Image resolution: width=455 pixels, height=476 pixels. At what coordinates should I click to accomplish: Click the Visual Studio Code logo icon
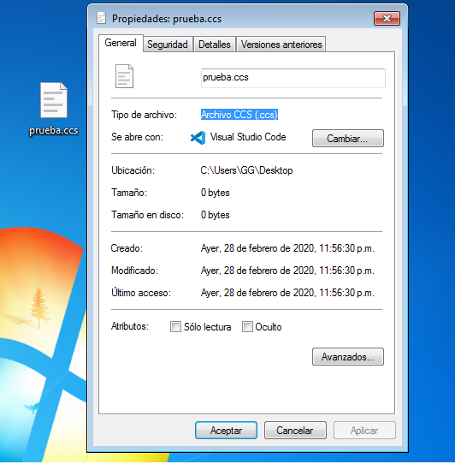[x=198, y=138]
